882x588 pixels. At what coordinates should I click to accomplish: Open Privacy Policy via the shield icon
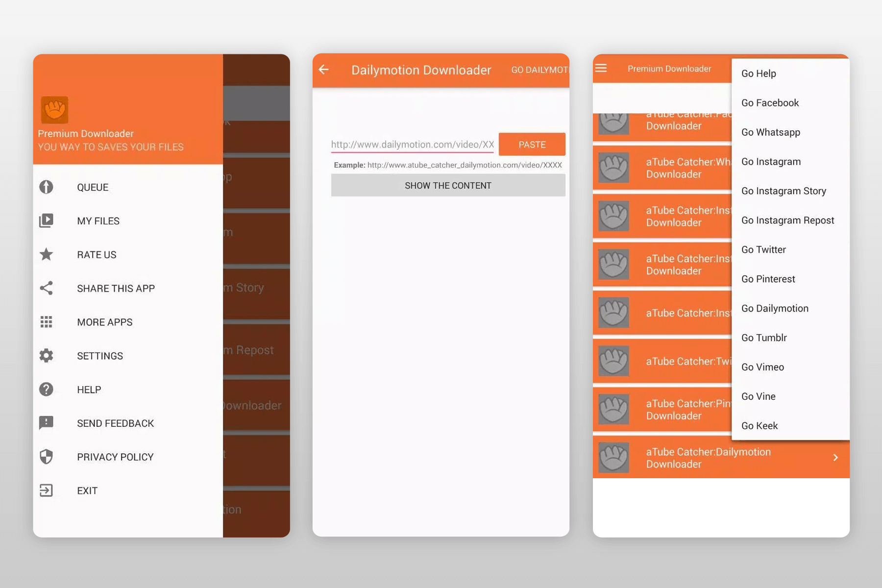(x=46, y=457)
